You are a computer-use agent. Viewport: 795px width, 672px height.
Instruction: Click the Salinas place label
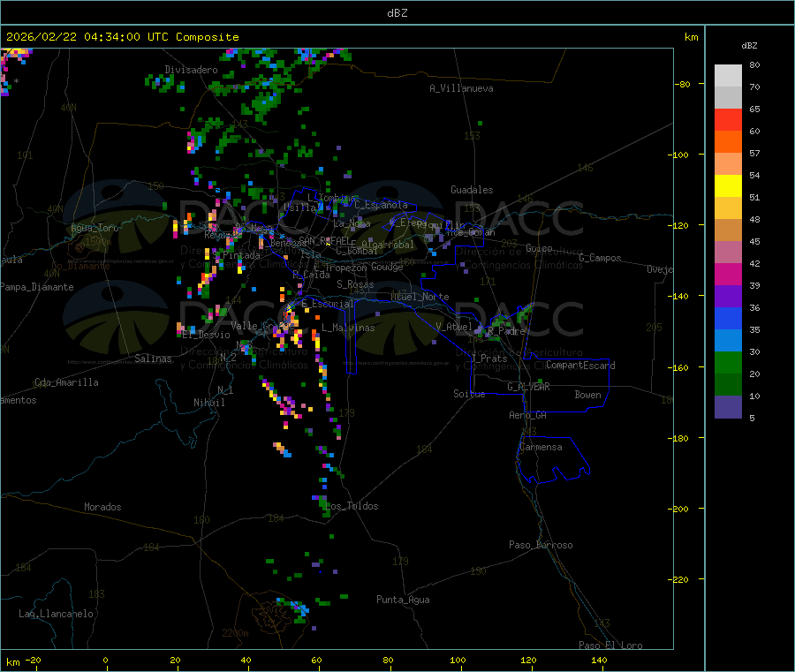(x=153, y=359)
